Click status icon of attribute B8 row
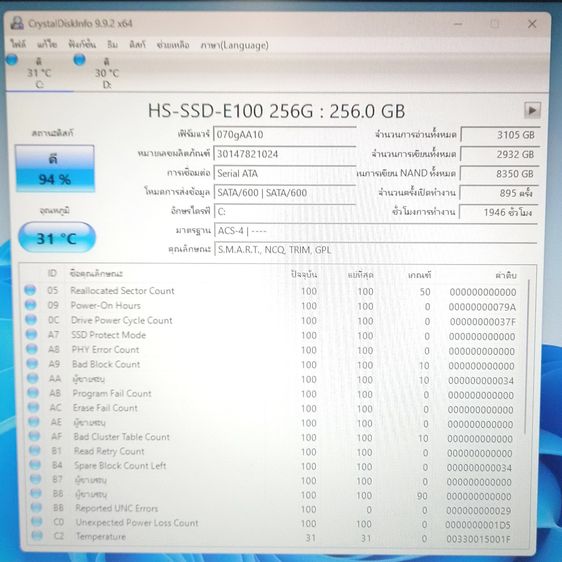Image resolution: width=562 pixels, height=562 pixels. pyautogui.click(x=36, y=493)
